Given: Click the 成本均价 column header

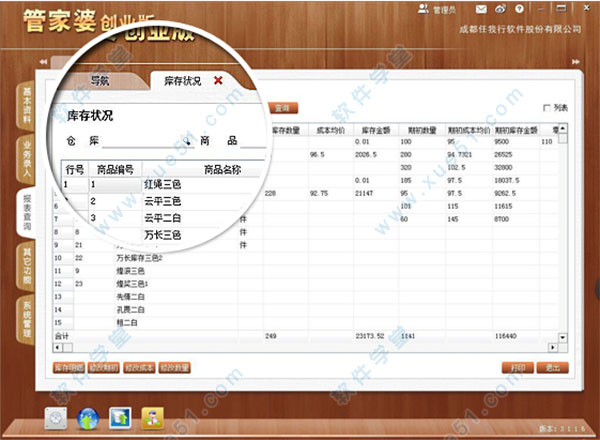Looking at the screenshot, I should coord(331,130).
